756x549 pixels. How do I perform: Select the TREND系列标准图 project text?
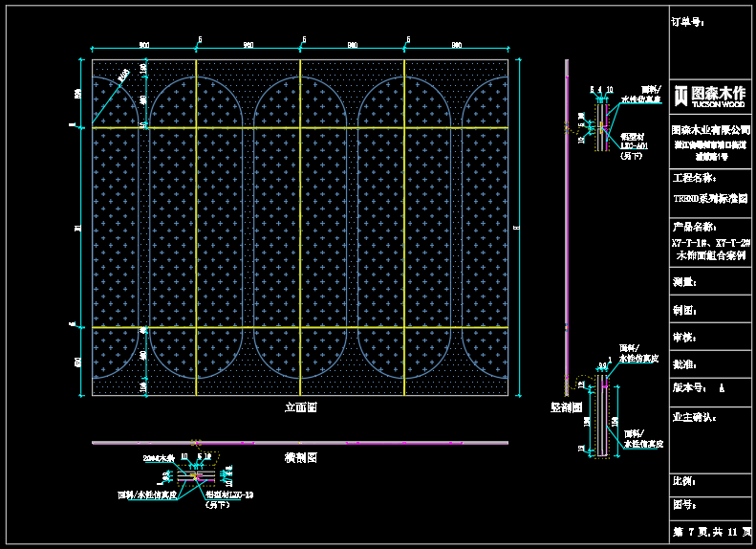click(710, 198)
